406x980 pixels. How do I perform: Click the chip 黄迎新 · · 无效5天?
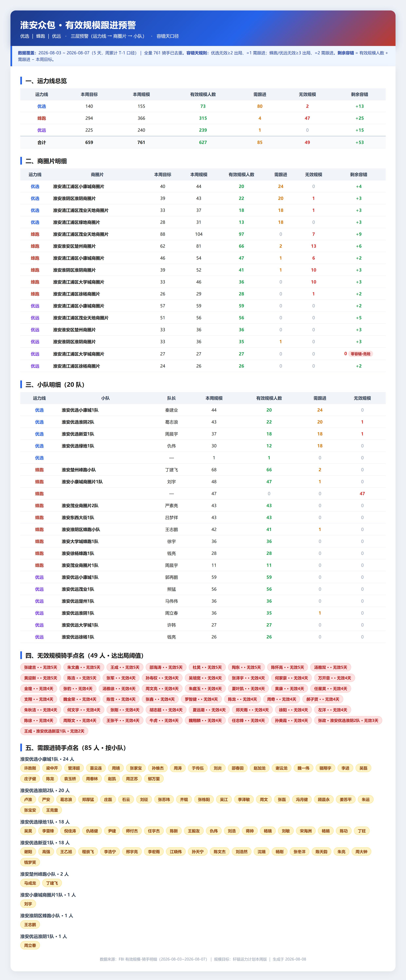point(41,678)
